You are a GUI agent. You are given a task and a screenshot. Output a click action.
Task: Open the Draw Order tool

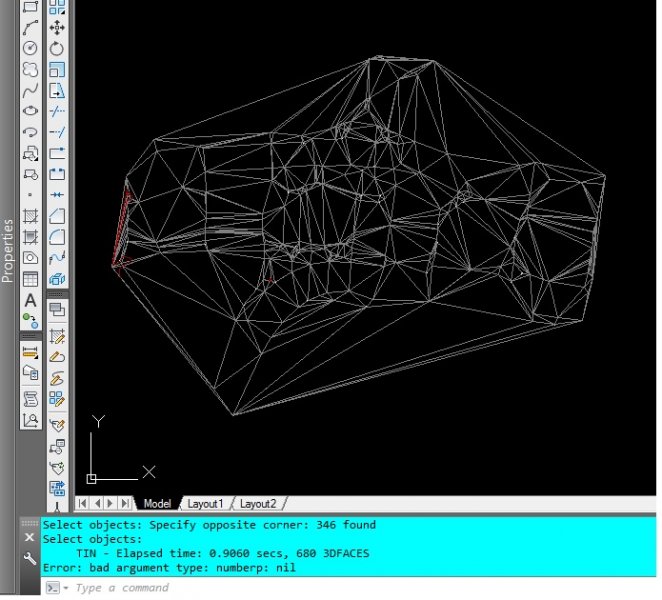57,309
